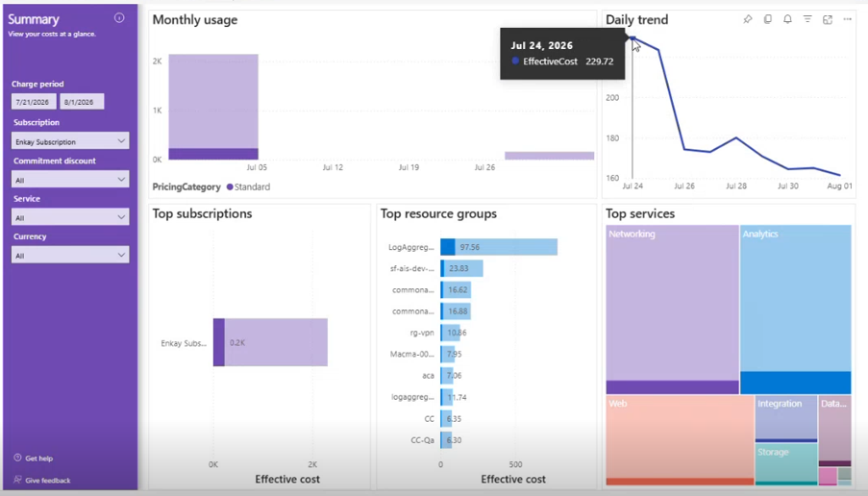Click the rg-vpn row label
Screen dimensions: 868x496
pyautogui.click(x=422, y=333)
